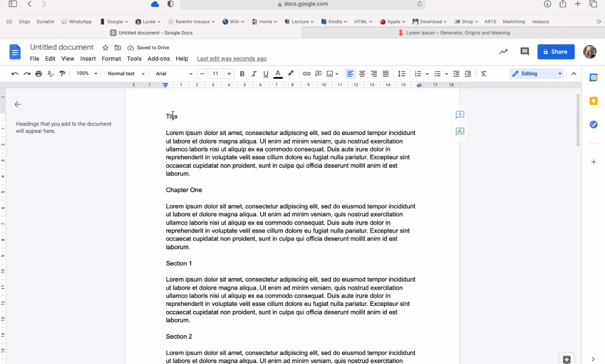The height and width of the screenshot is (364, 605).
Task: Select the Paint format roller icon
Action: point(62,74)
